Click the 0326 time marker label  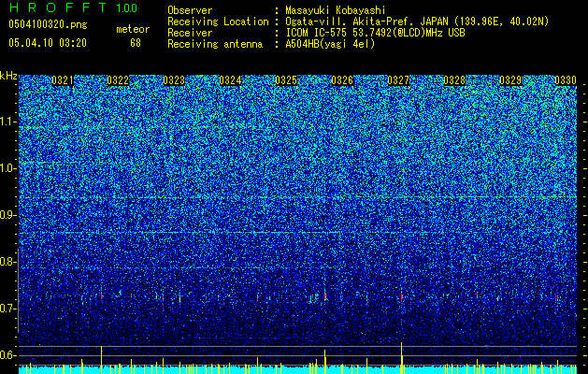pyautogui.click(x=342, y=80)
